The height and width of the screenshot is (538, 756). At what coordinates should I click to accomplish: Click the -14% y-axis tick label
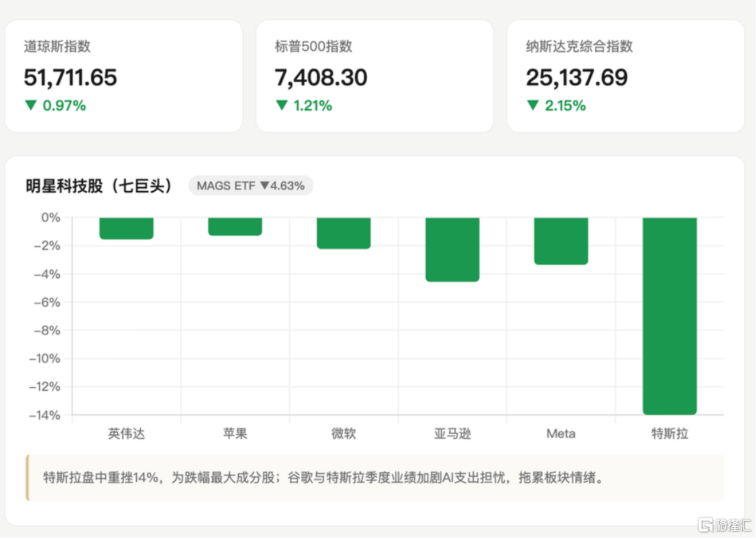[45, 415]
